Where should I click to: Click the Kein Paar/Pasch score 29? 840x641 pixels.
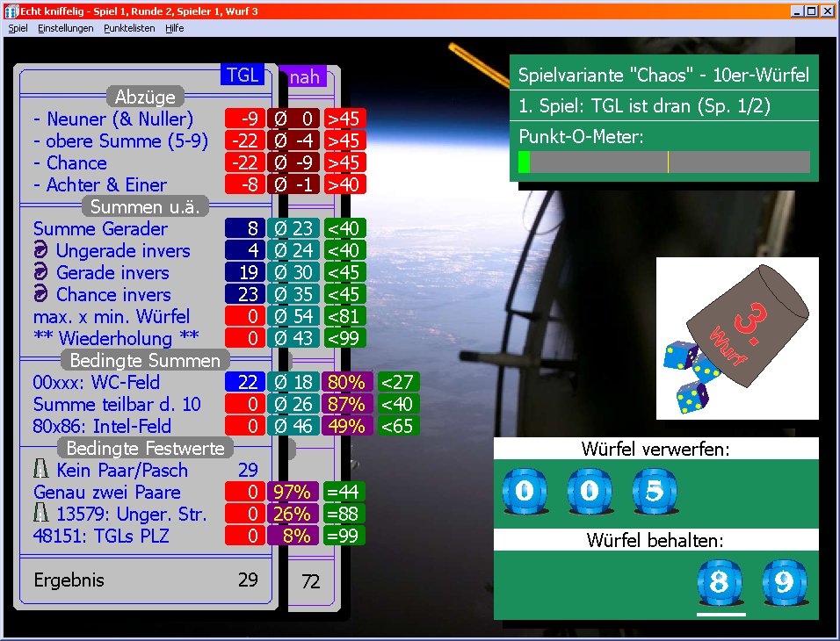click(248, 470)
